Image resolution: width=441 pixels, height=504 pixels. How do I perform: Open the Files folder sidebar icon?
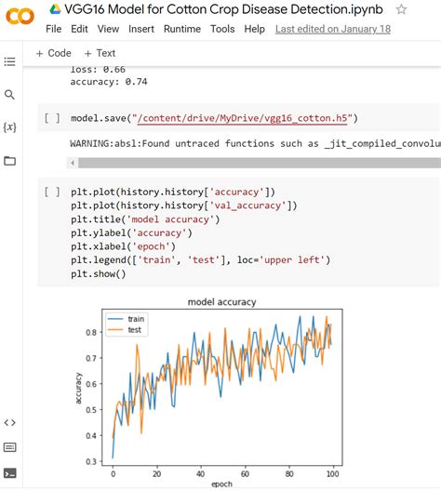tap(9, 160)
